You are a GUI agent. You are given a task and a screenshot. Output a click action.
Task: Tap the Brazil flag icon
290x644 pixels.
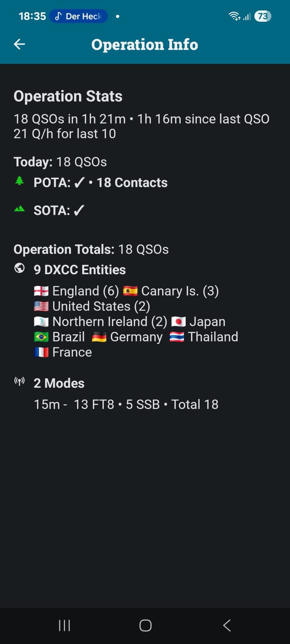pyautogui.click(x=41, y=337)
